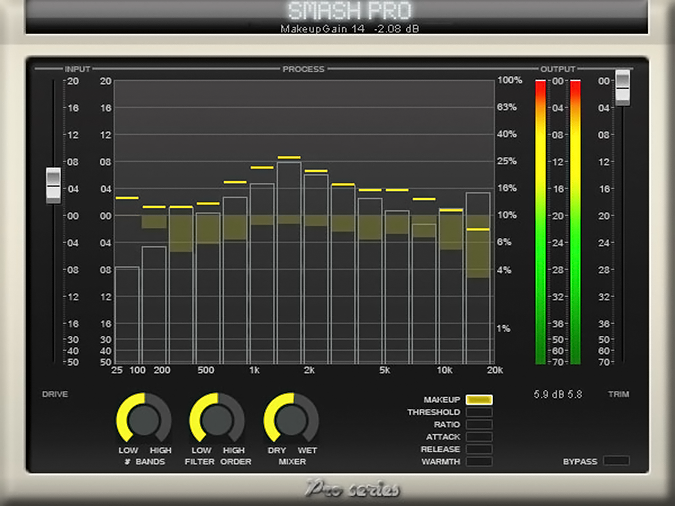Viewport: 675px width, 506px height.
Task: Click the right output level meter
Action: click(575, 222)
